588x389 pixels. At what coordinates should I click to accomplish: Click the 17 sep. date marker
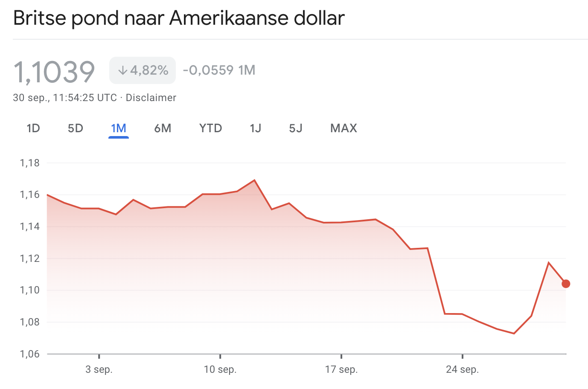click(341, 369)
